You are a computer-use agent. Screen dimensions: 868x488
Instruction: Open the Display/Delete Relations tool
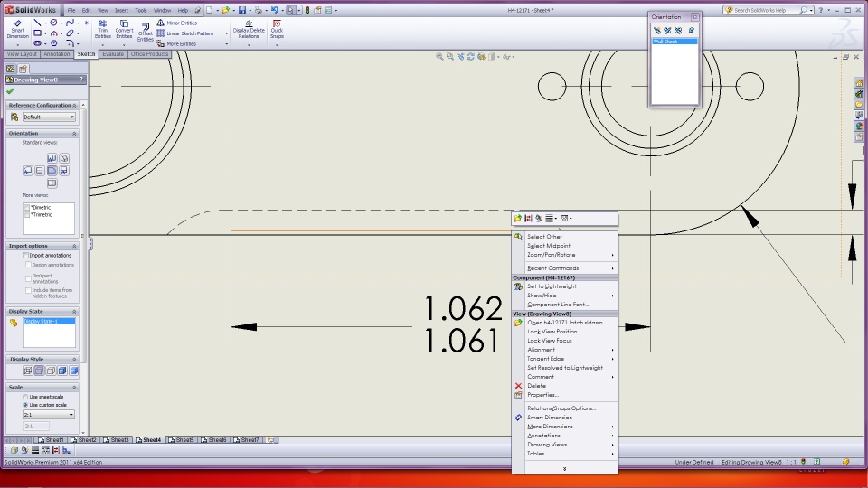coord(249,30)
